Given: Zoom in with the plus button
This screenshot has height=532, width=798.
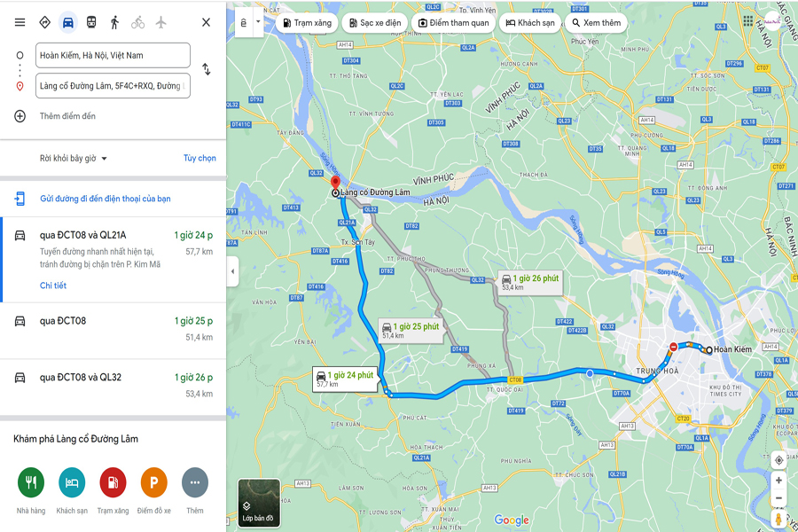Looking at the screenshot, I should click(x=778, y=481).
